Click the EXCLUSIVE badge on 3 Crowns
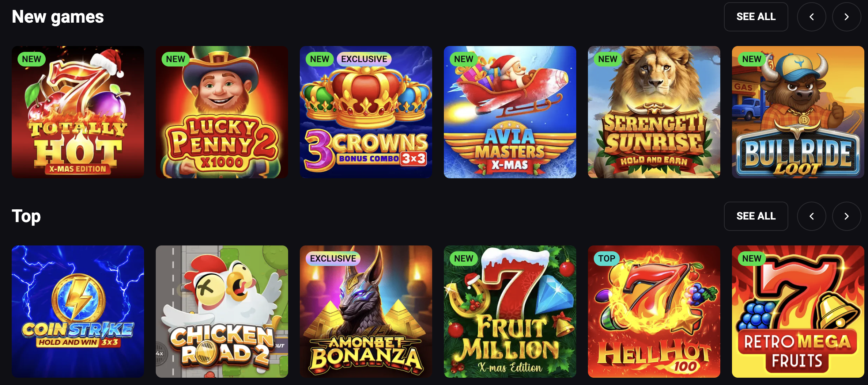 pos(364,59)
